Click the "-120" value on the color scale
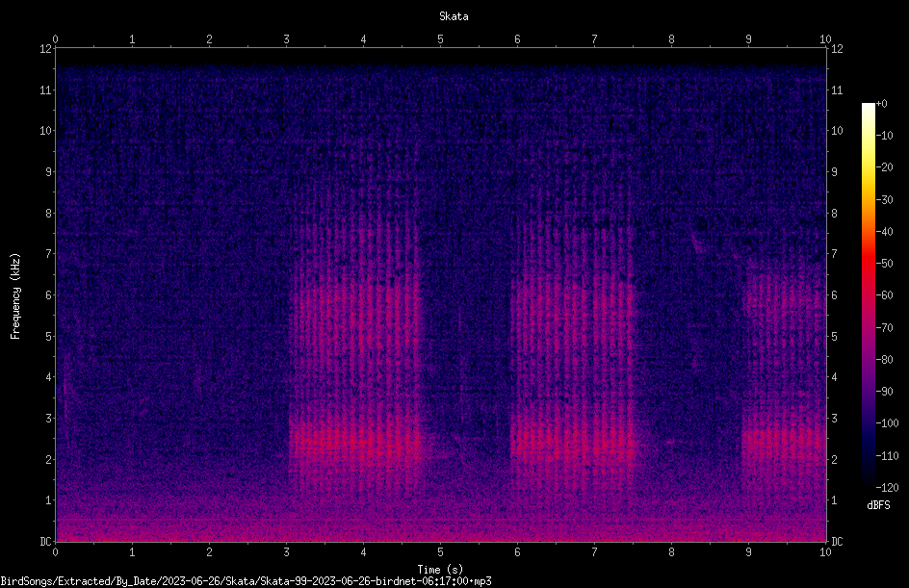909x588 pixels. (x=887, y=488)
